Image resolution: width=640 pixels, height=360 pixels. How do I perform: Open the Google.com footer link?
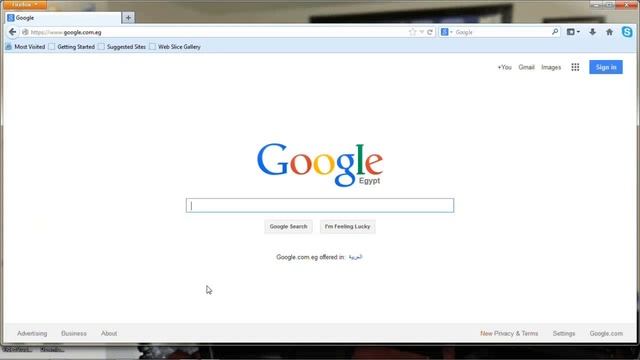click(606, 333)
